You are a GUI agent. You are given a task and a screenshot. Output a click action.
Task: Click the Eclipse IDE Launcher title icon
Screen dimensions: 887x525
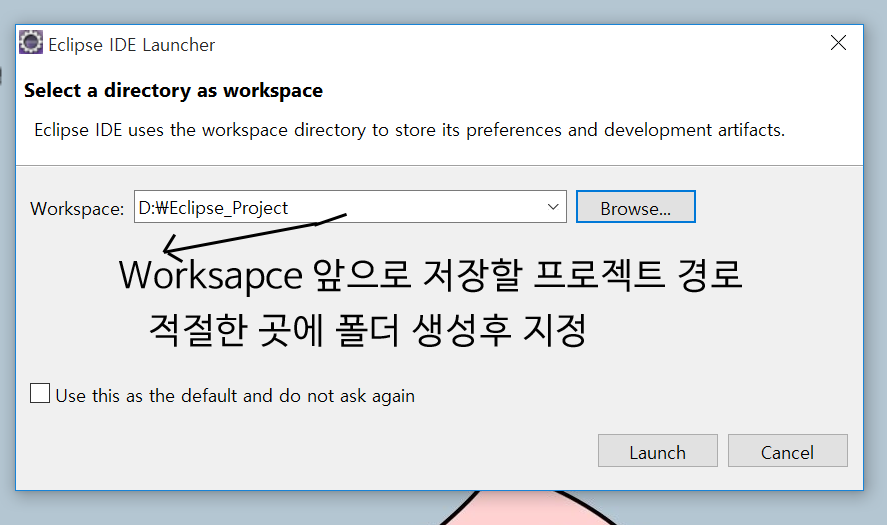pyautogui.click(x=31, y=42)
